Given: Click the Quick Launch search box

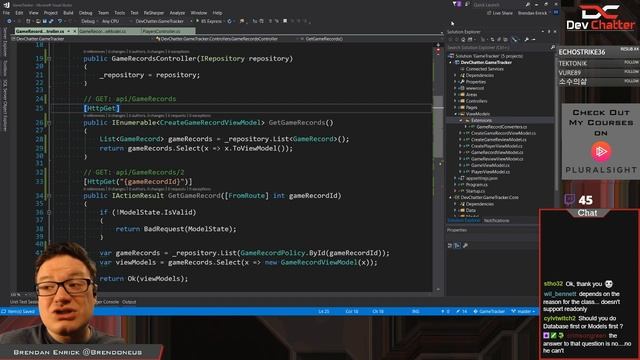Looking at the screenshot, I should tap(499, 5).
